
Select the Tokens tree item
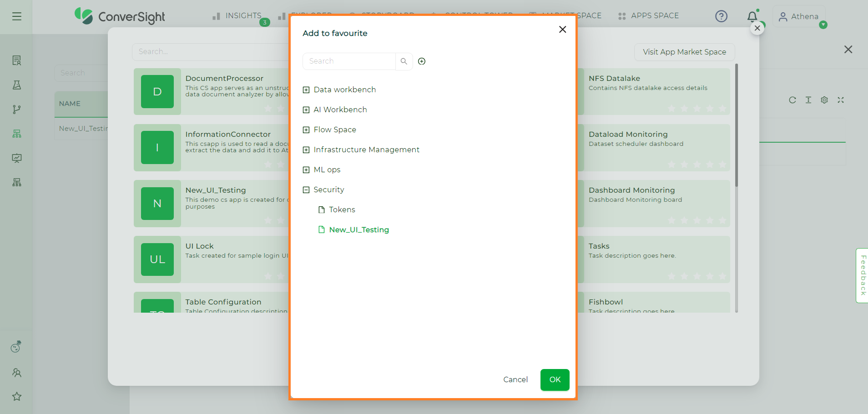tap(342, 209)
